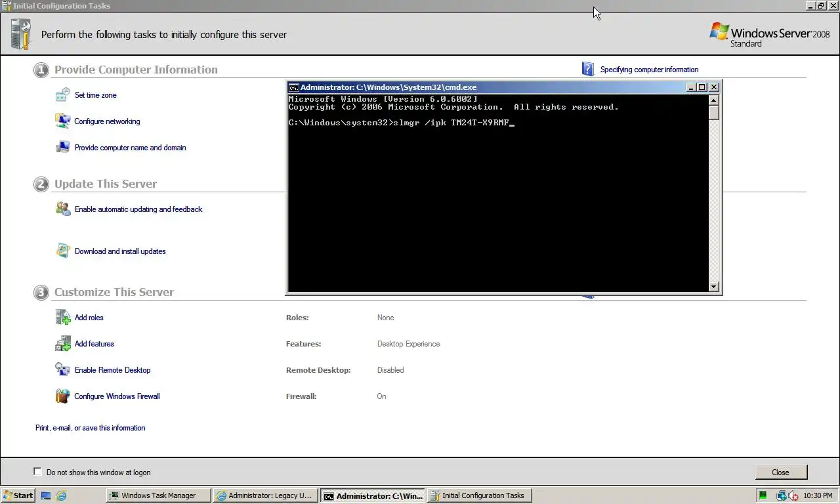This screenshot has width=840, height=504.
Task: Click the 10:30 PM taskbar clock
Action: point(818,495)
